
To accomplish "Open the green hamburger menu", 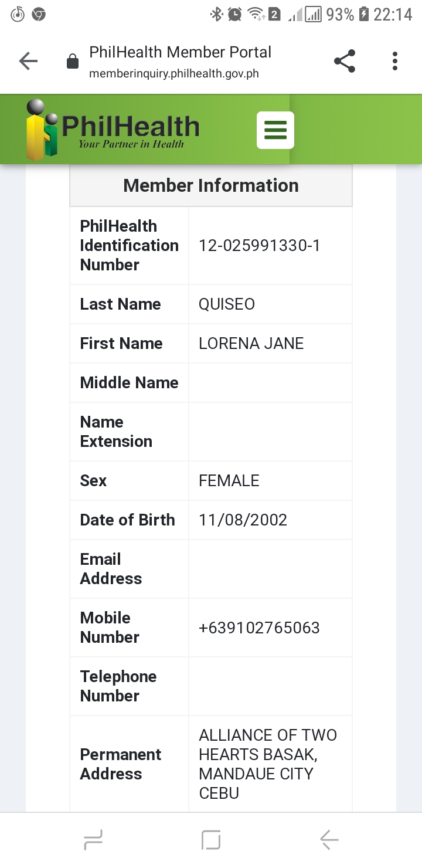I will pyautogui.click(x=275, y=130).
